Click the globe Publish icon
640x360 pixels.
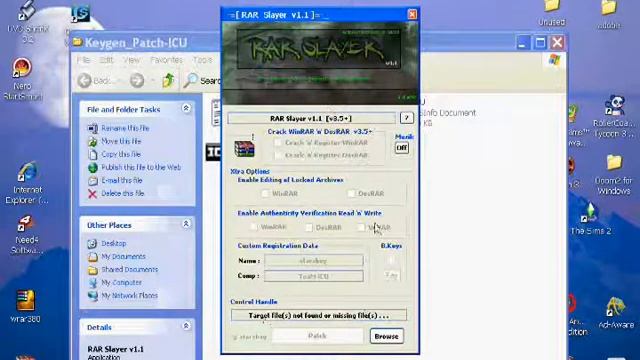(93, 167)
